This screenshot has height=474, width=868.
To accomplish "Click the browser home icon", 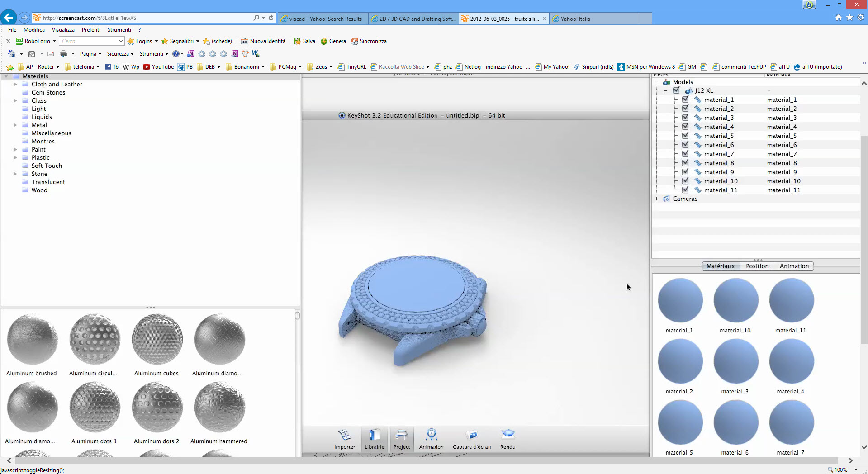I will (839, 18).
